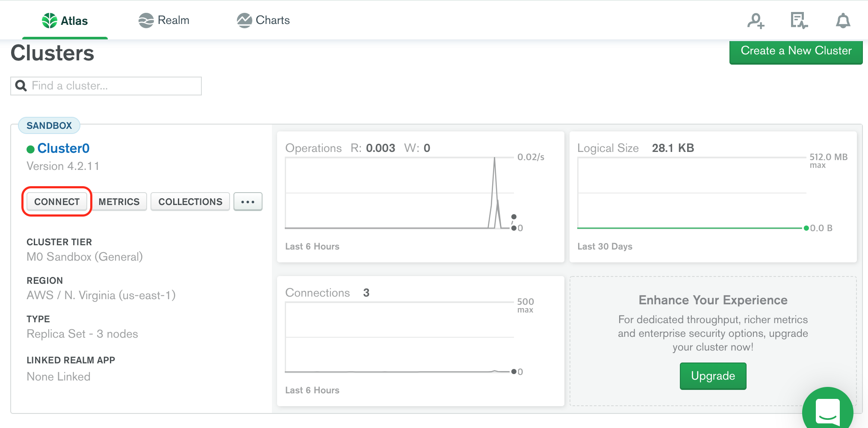The width and height of the screenshot is (868, 428).
Task: Open the Logical Size chart
Action: (713, 197)
